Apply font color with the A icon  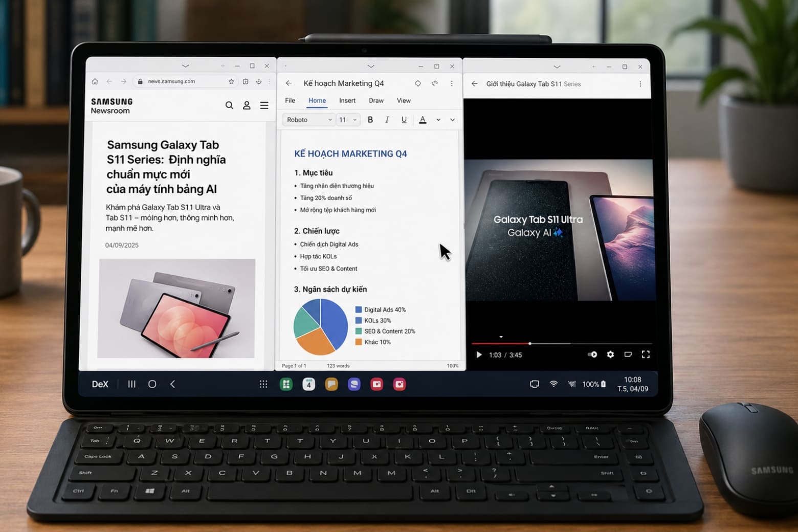pos(423,120)
